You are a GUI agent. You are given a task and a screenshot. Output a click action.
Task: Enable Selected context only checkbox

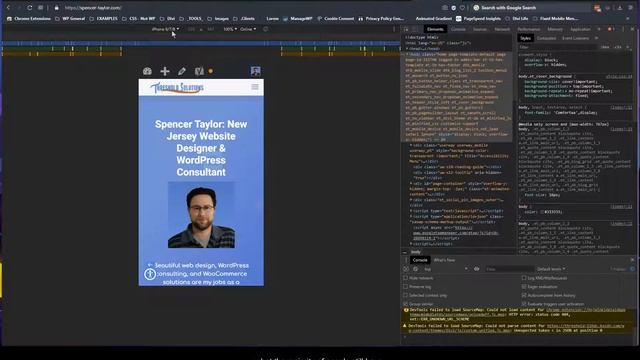point(405,295)
